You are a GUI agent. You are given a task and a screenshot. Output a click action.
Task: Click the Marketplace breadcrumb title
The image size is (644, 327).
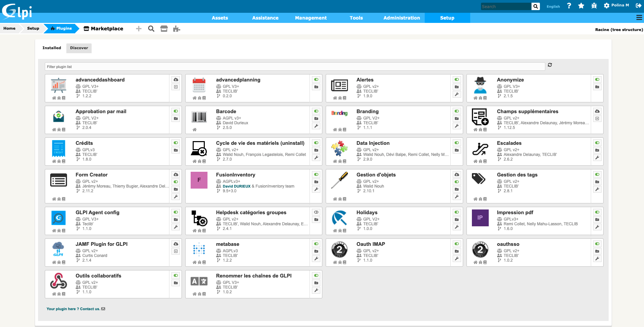click(x=103, y=29)
